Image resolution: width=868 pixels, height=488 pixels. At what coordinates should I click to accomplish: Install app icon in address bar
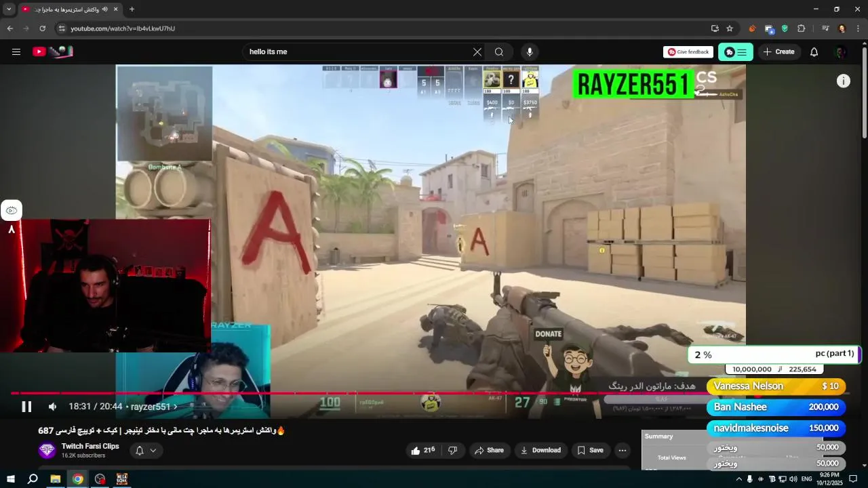click(715, 28)
